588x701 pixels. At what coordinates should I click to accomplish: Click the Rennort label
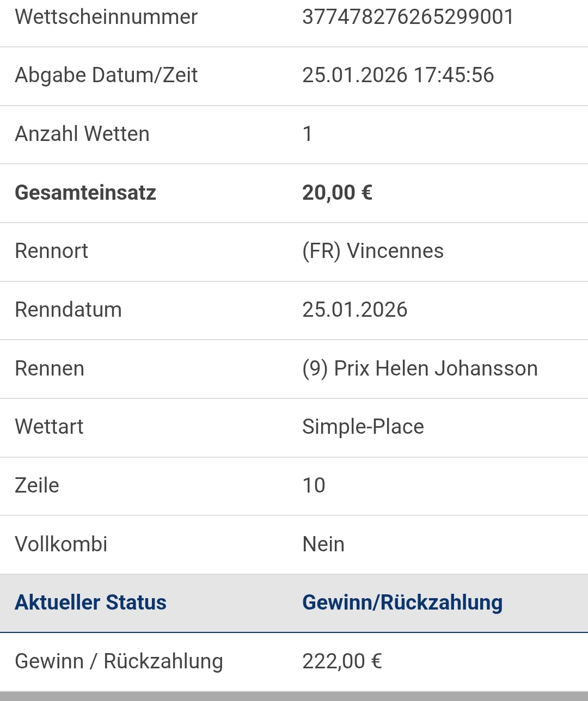click(x=52, y=251)
